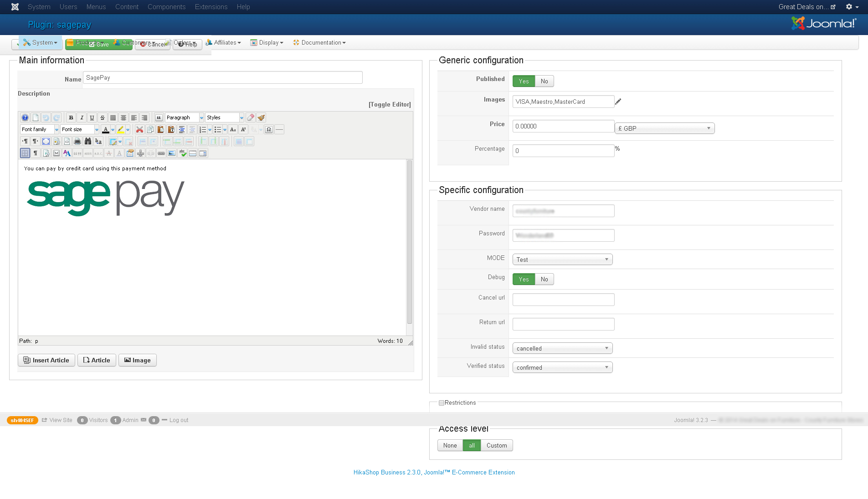Toggle the Restrictions checkbox
The width and height of the screenshot is (868, 499).
coord(442,403)
